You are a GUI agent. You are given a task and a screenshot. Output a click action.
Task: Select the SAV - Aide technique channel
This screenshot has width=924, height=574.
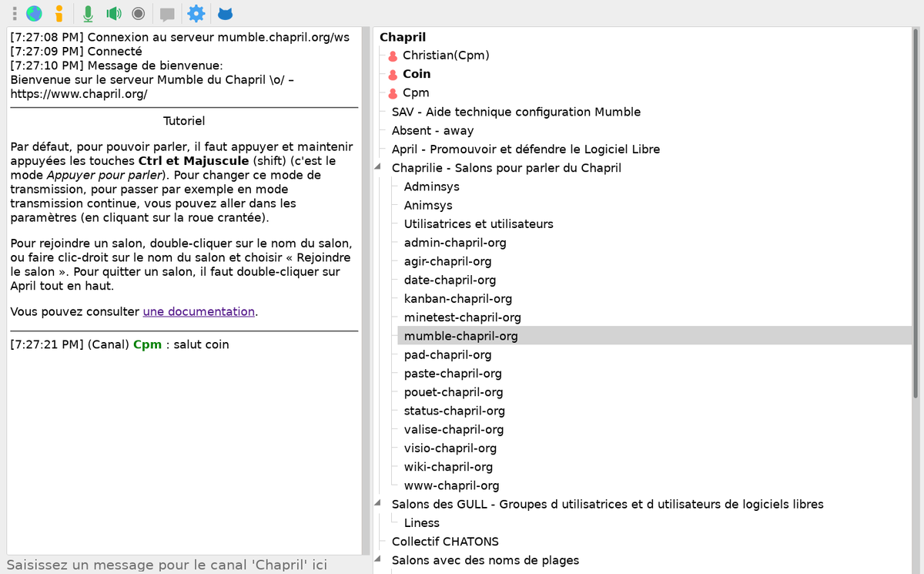click(x=516, y=112)
